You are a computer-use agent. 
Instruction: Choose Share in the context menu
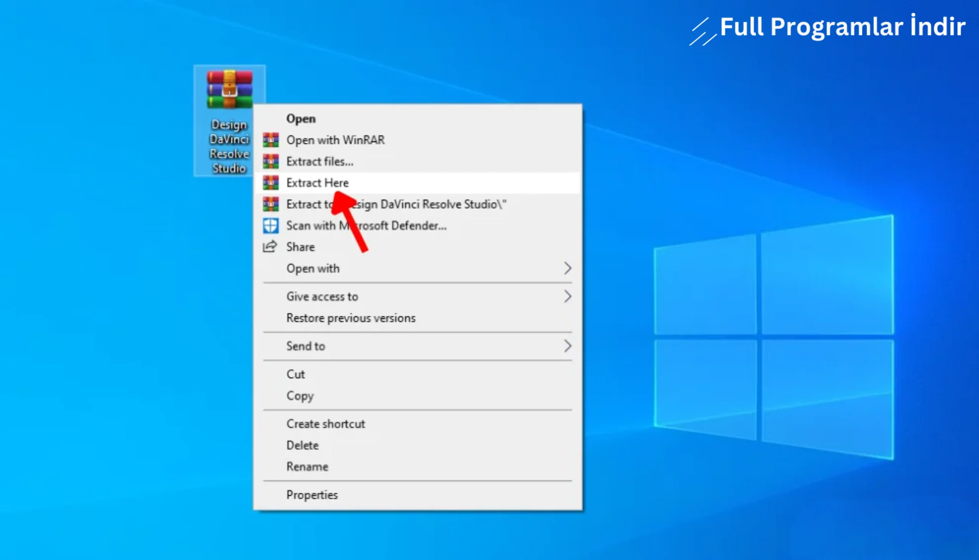[x=417, y=247]
